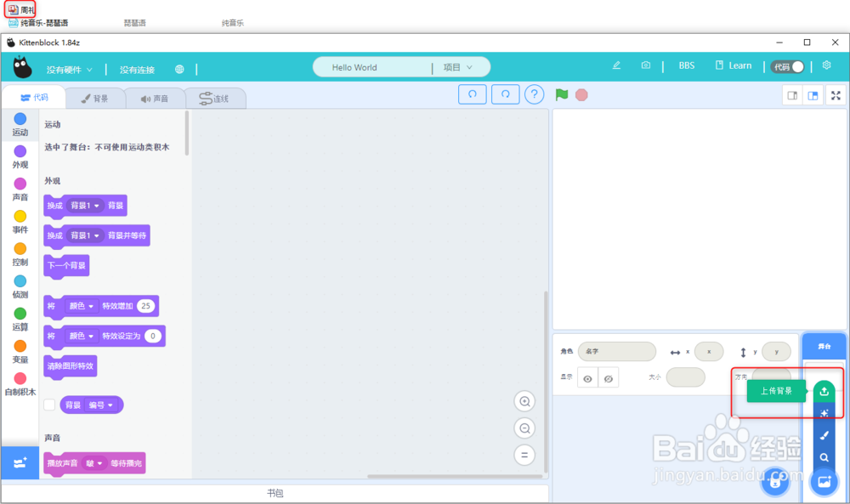This screenshot has width=850, height=504.
Task: Toggle the 代码 code mode switch
Action: (788, 66)
